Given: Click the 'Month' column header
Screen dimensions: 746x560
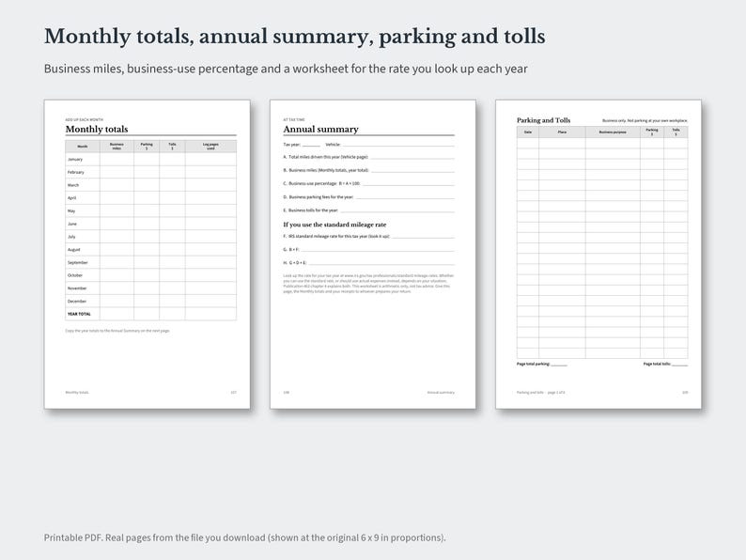Looking at the screenshot, I should [83, 147].
